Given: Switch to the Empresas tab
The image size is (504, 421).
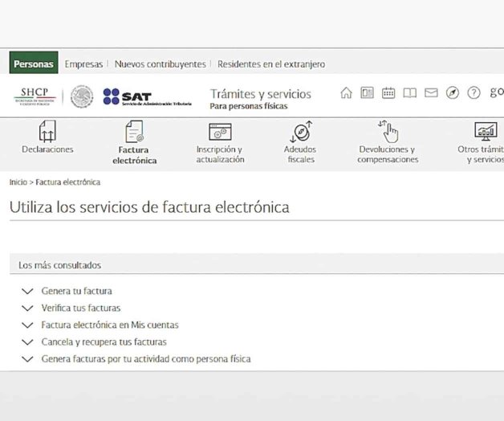Looking at the screenshot, I should coord(83,64).
